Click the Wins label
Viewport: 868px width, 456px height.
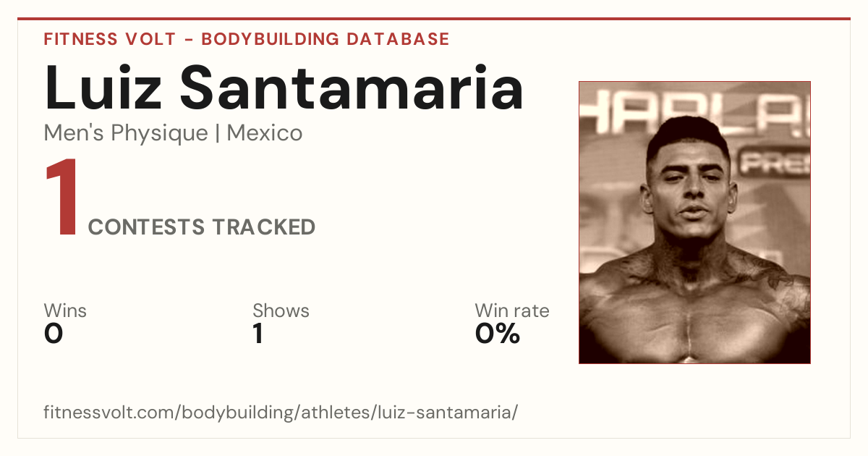click(x=65, y=311)
